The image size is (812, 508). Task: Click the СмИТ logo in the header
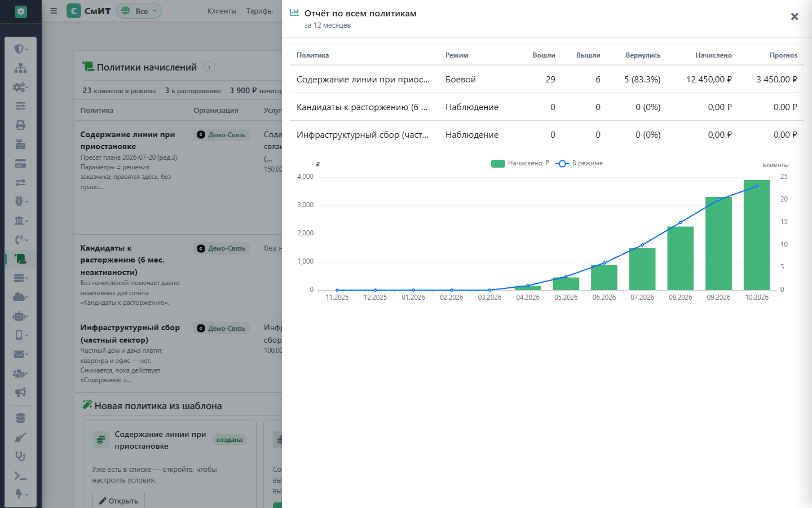[89, 11]
